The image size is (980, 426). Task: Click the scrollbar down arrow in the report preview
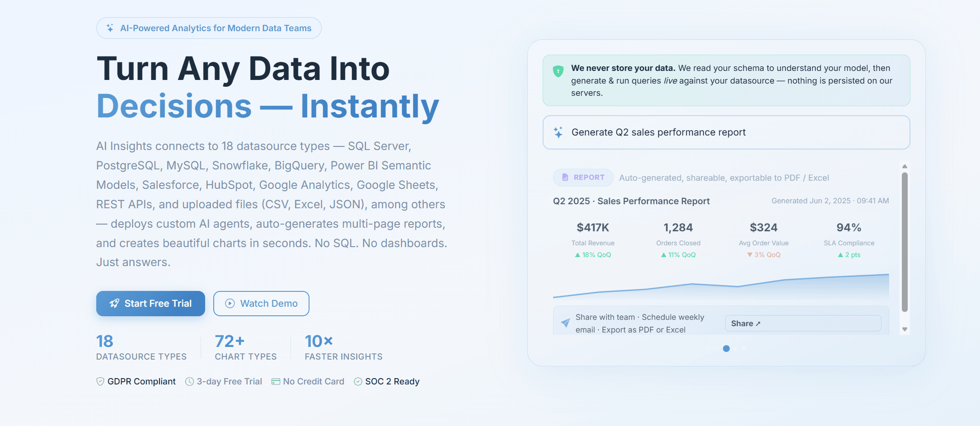(905, 329)
